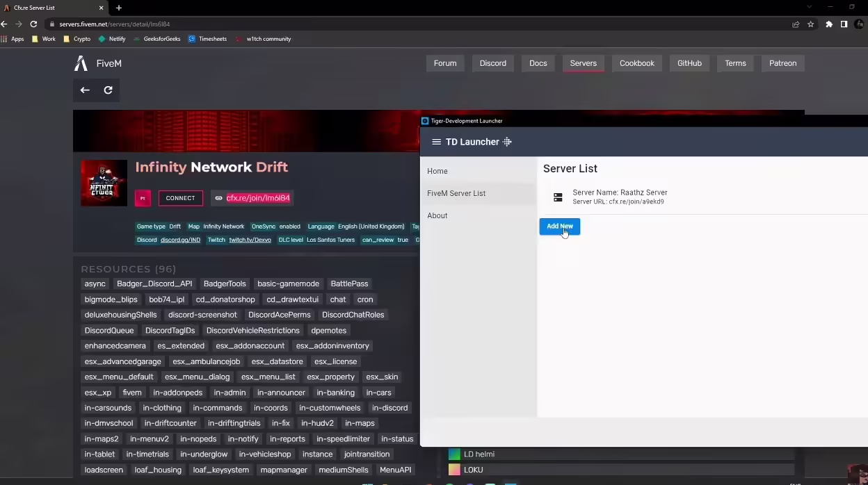The height and width of the screenshot is (485, 868).
Task: Click the compass icon beside TD Launcher title
Action: click(507, 142)
